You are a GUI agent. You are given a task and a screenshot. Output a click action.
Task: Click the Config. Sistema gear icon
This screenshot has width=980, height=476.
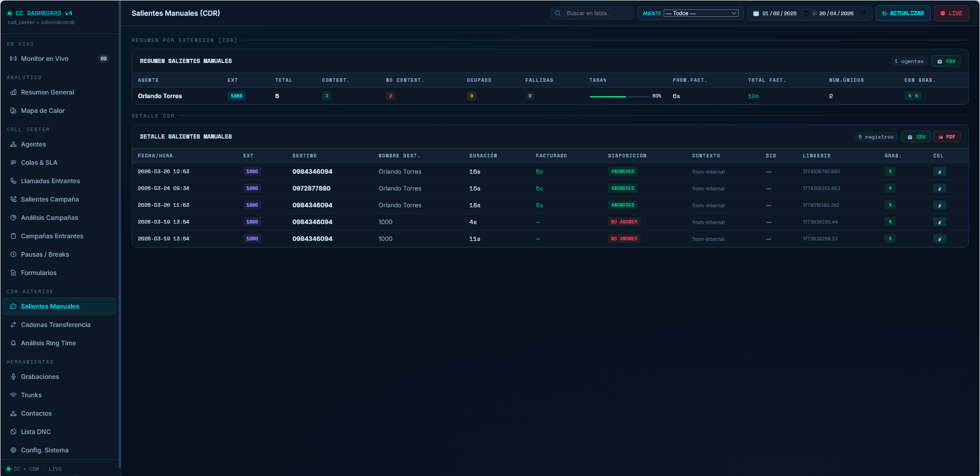pyautogui.click(x=14, y=450)
